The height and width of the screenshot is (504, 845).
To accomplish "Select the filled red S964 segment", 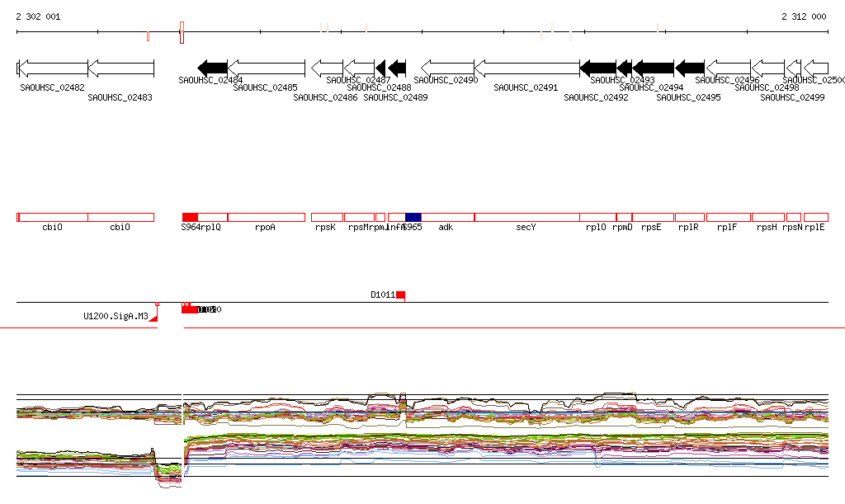I will [190, 217].
